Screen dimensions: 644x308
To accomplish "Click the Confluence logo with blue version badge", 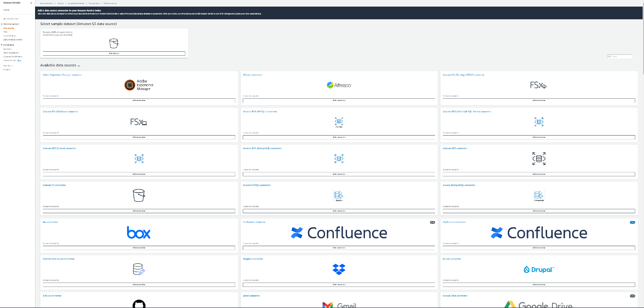I will (538, 233).
